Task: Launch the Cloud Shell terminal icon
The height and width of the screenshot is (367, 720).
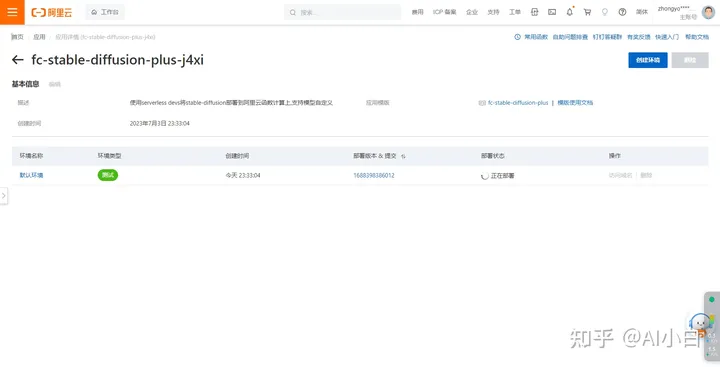Action: [x=552, y=12]
